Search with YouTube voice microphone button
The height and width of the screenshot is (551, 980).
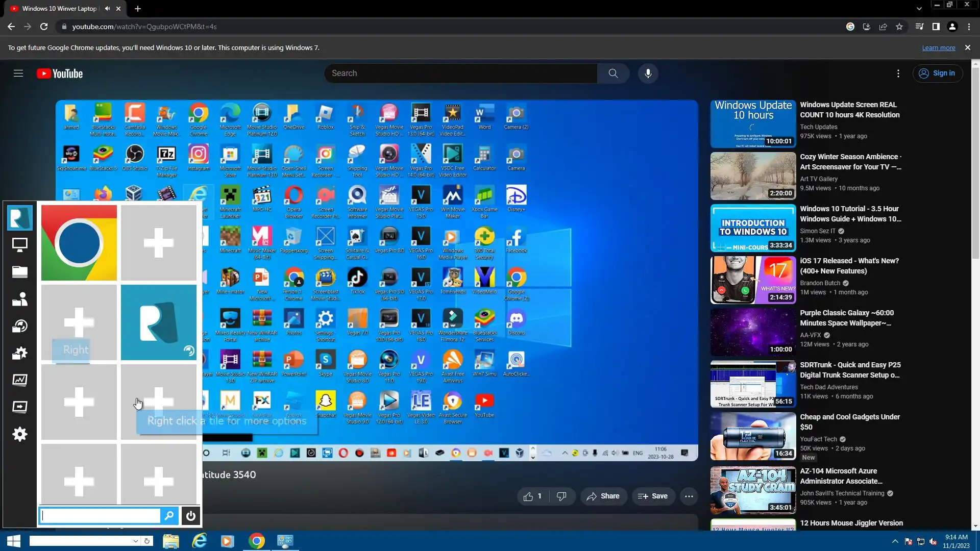pyautogui.click(x=648, y=73)
